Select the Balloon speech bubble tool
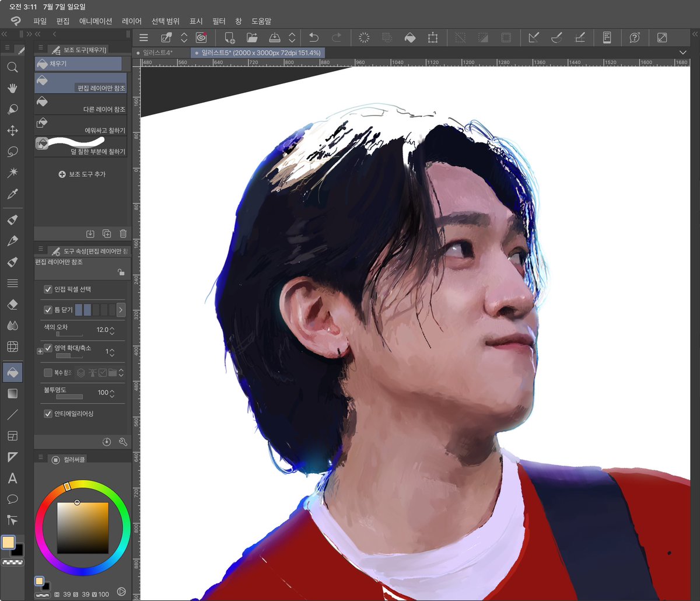 point(12,499)
